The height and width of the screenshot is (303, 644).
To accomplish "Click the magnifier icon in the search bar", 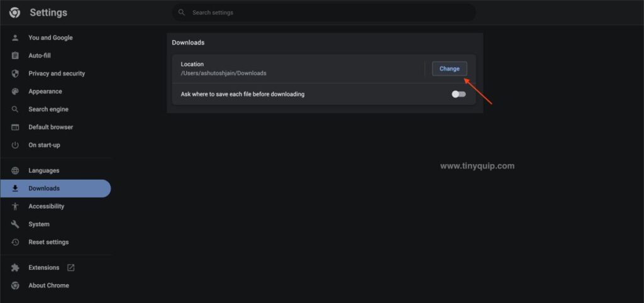I will (x=182, y=13).
